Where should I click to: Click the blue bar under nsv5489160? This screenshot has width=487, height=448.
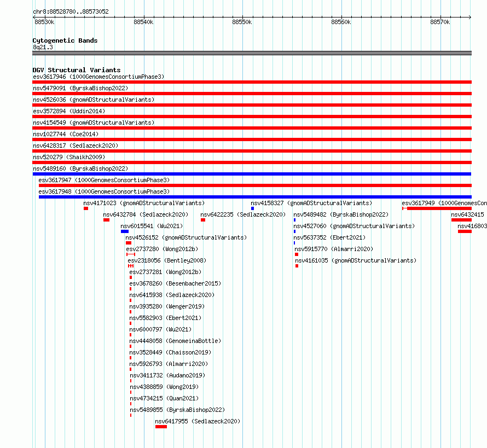[252, 174]
